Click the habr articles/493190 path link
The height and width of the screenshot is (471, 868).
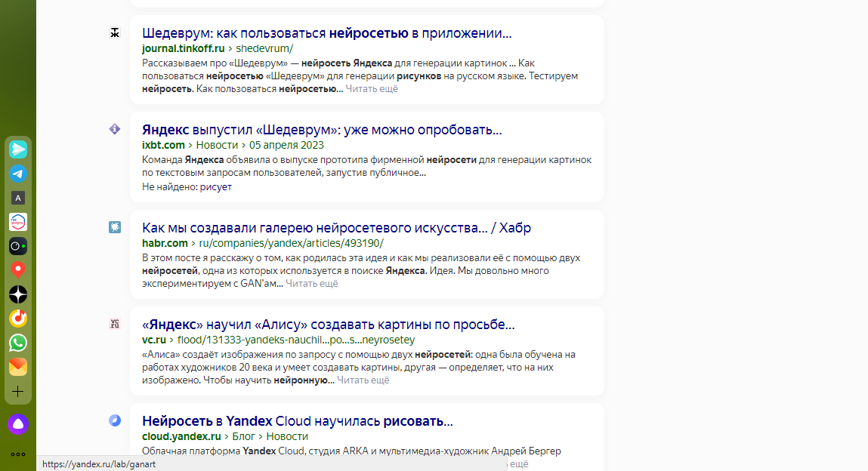[x=291, y=243]
